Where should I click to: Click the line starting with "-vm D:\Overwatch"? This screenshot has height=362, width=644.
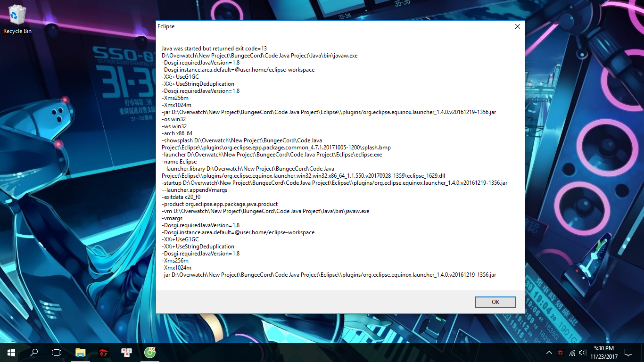click(265, 211)
